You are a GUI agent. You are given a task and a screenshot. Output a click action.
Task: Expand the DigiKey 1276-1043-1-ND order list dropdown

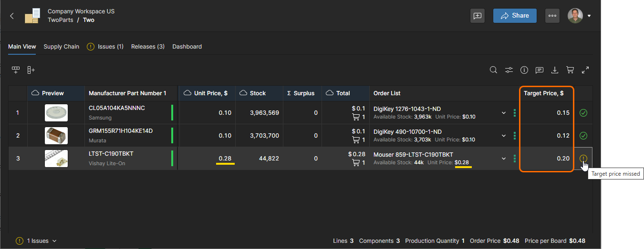504,113
